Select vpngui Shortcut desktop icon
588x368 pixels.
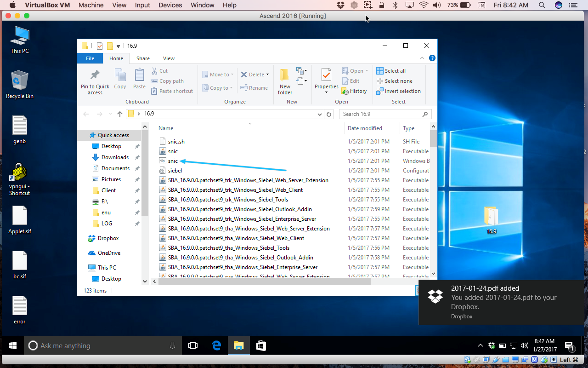[19, 180]
